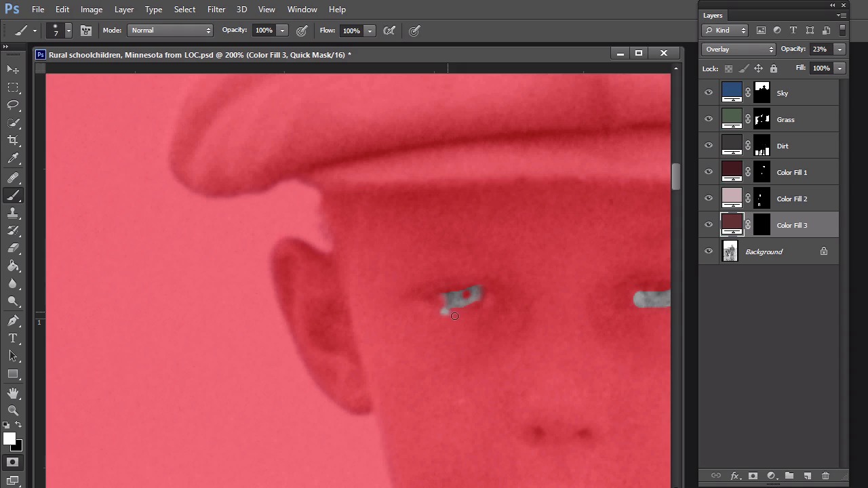
Task: Delete the selected layer
Action: (825, 476)
